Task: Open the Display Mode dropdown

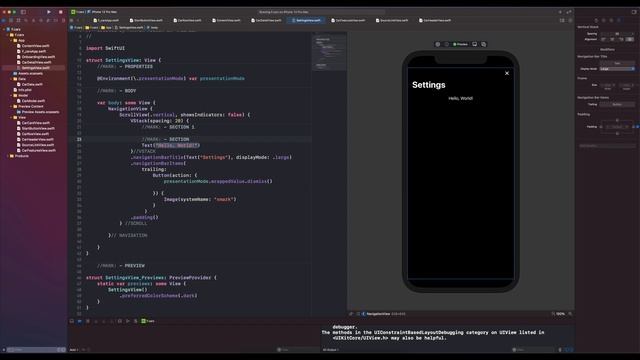Action: point(617,69)
